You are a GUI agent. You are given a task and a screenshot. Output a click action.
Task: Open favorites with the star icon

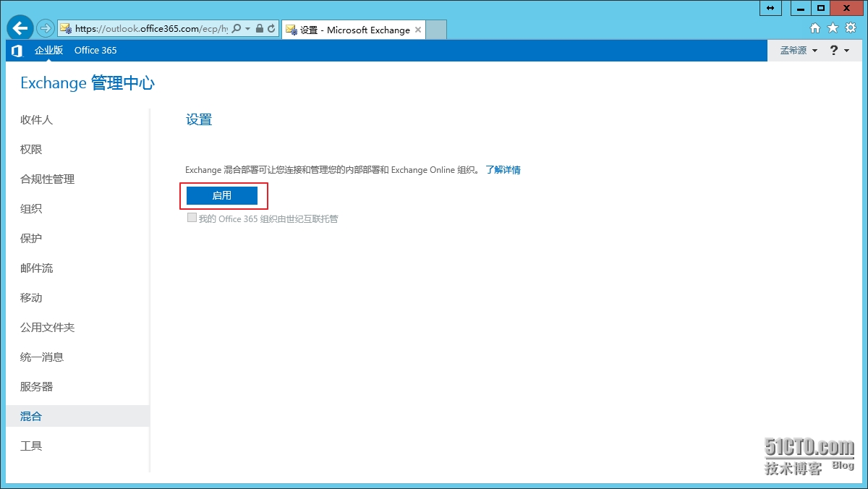833,28
